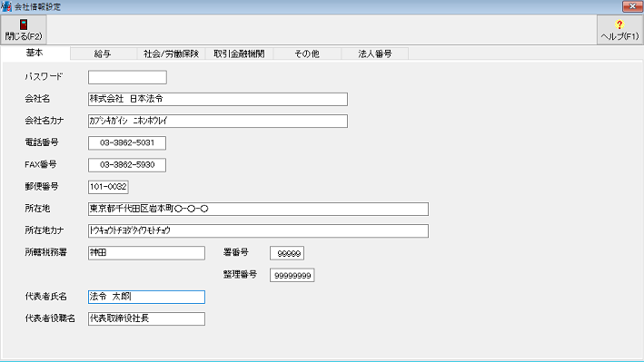Go to the その他 tab
Image resolution: width=644 pixels, height=362 pixels.
307,54
